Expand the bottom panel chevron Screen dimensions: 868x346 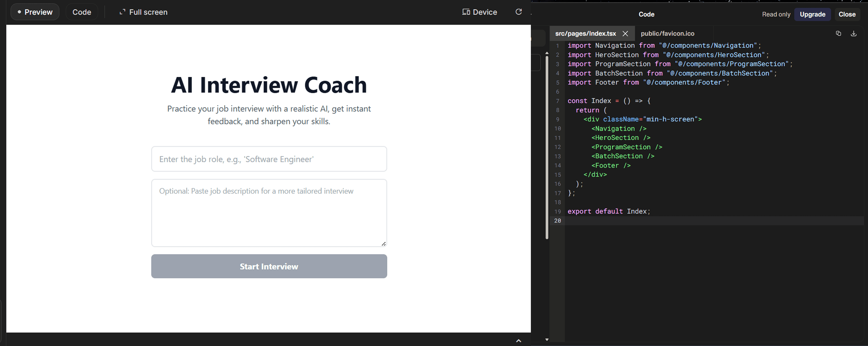pos(519,341)
